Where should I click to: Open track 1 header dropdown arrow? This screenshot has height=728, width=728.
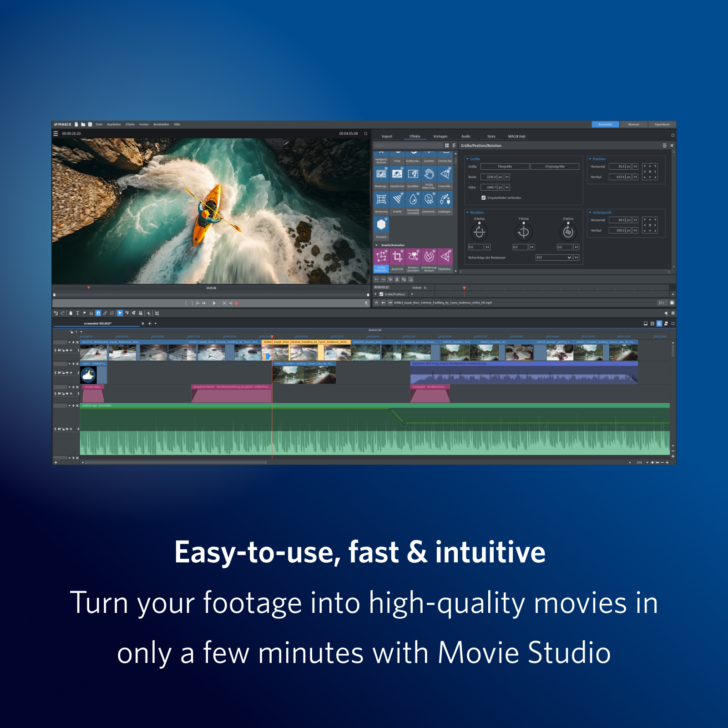70,342
